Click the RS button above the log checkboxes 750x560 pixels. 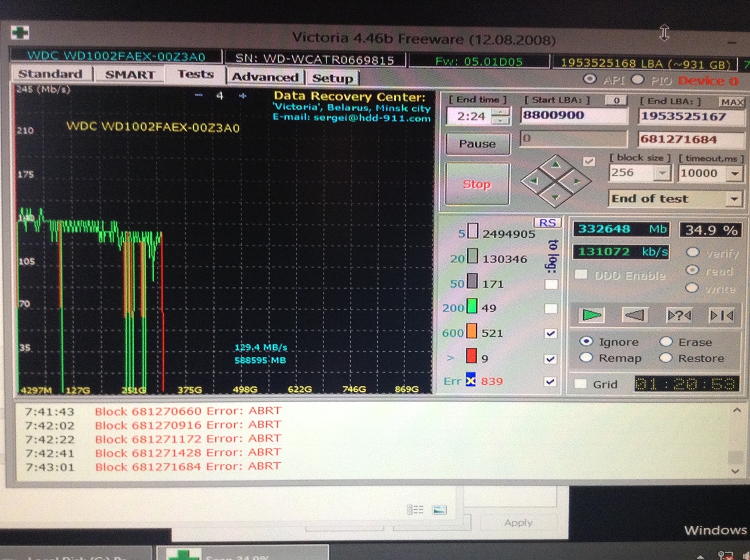pyautogui.click(x=547, y=223)
